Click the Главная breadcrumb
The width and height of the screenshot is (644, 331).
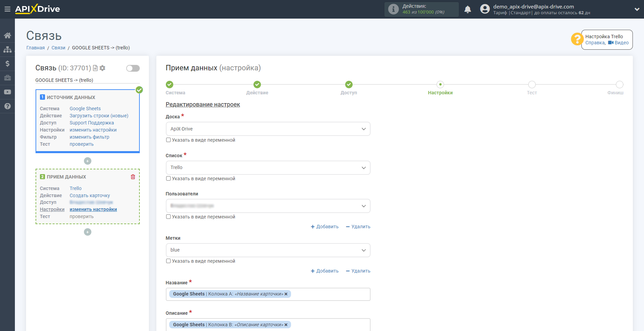click(36, 48)
